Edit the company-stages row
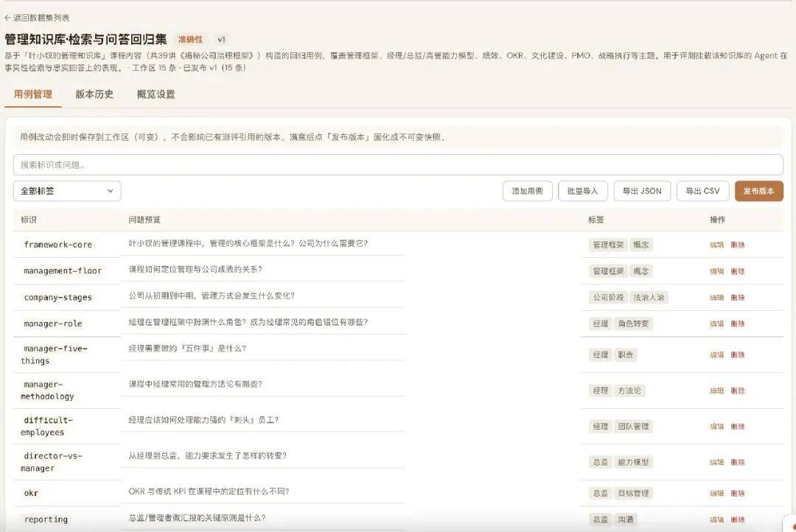 pyautogui.click(x=717, y=298)
